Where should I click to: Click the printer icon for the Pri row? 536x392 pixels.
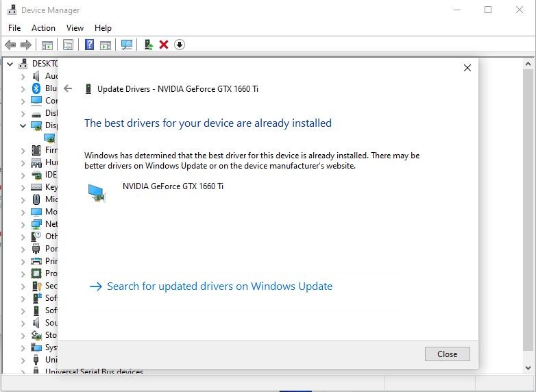click(x=36, y=261)
